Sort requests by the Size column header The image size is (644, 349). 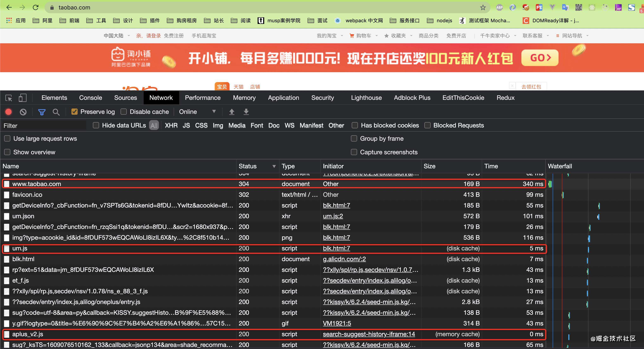(451, 166)
